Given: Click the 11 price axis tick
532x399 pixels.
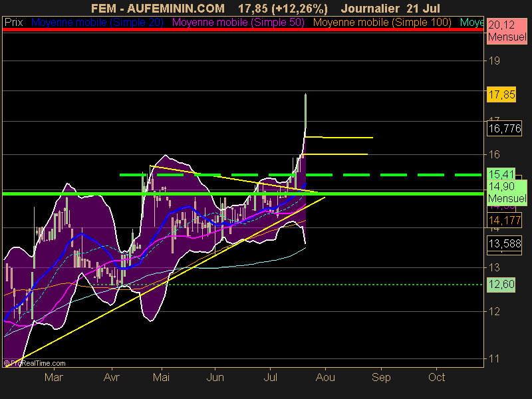Looking at the screenshot, I should coord(494,358).
